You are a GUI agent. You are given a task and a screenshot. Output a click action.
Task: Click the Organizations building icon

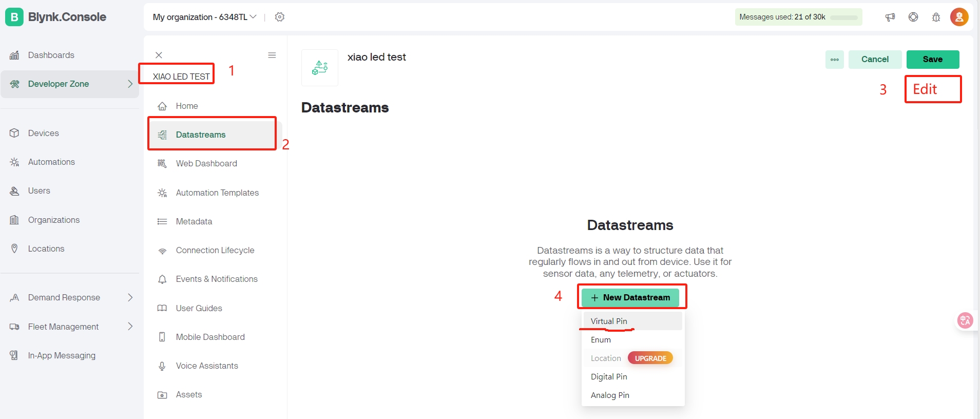click(x=14, y=220)
